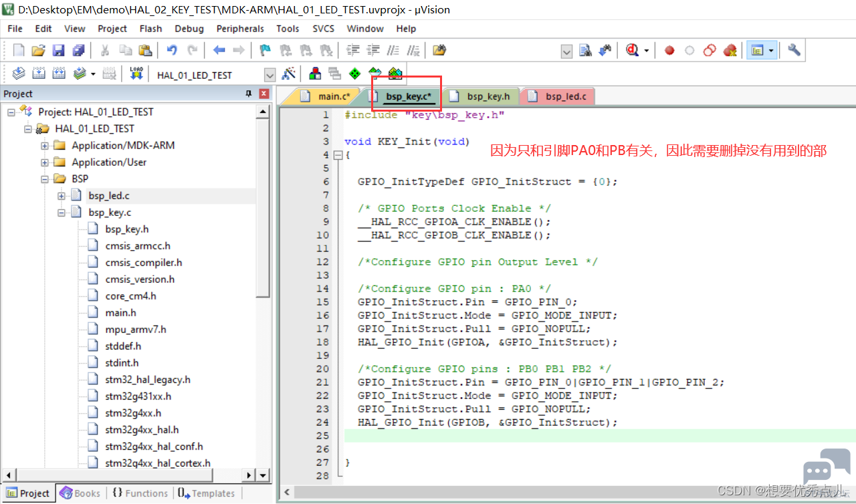Expand the Application/MDK-ARM folder

(45, 145)
